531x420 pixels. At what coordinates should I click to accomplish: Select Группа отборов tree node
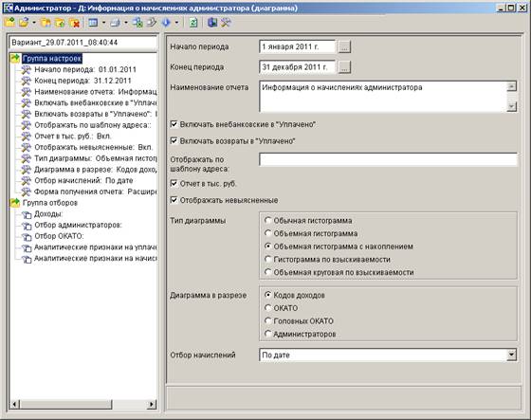tap(50, 203)
